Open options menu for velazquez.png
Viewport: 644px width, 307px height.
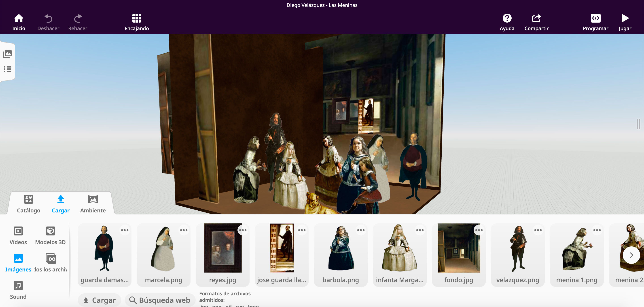click(x=538, y=230)
